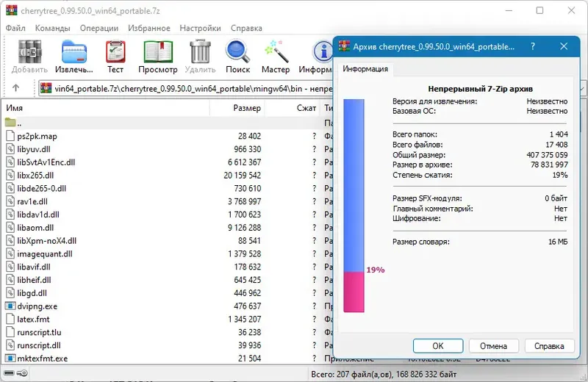The image size is (588, 382).
Task: Select the libXpm-noX4.dll file
Action: (x=47, y=241)
